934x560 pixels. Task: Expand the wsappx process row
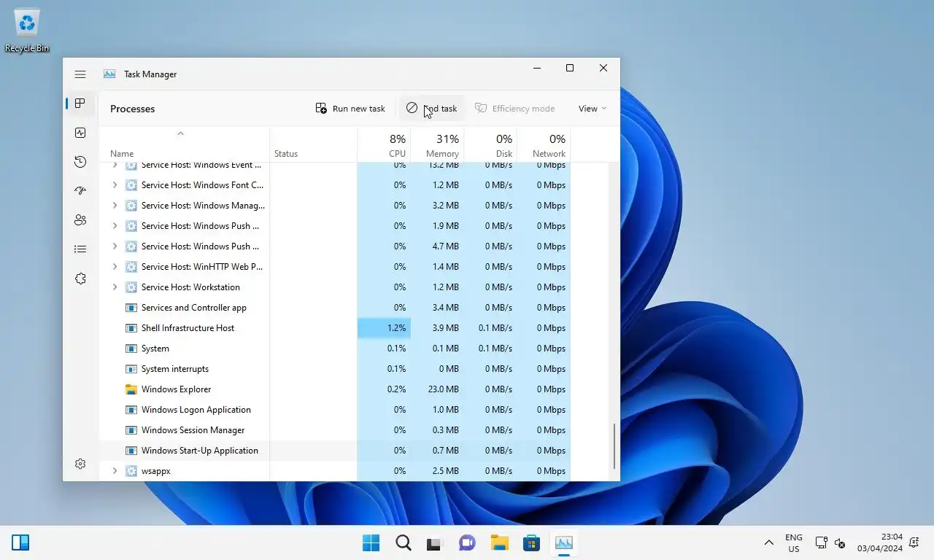click(115, 471)
